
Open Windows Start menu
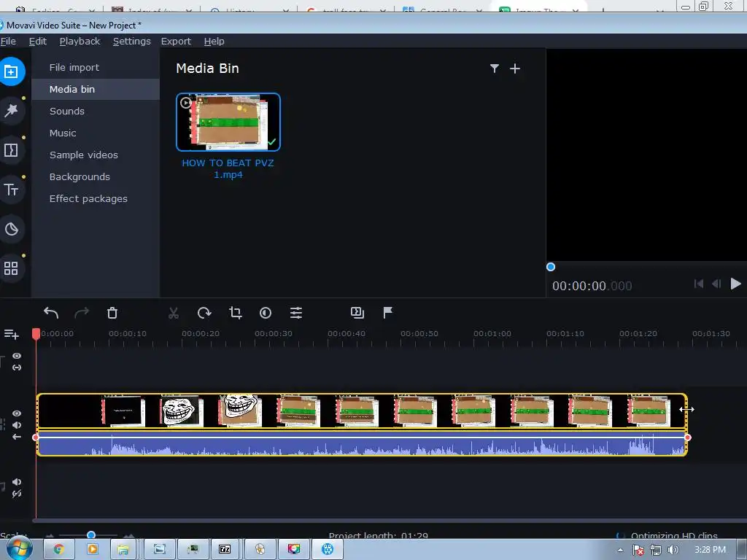(x=18, y=548)
